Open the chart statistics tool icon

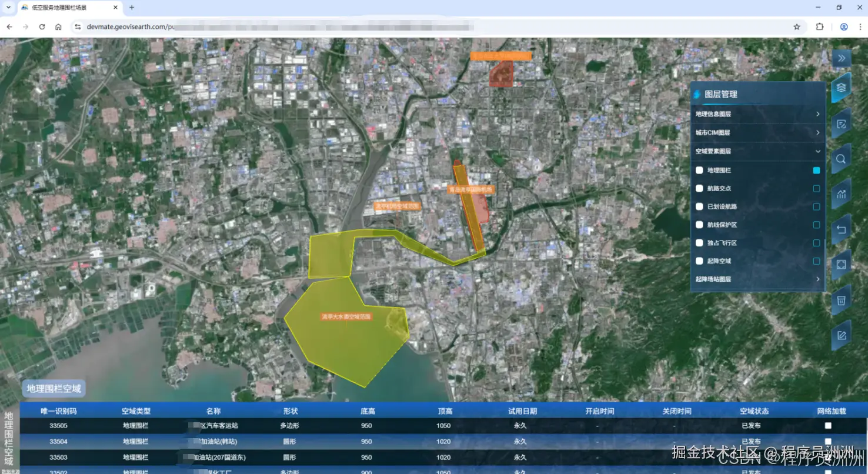coord(842,194)
